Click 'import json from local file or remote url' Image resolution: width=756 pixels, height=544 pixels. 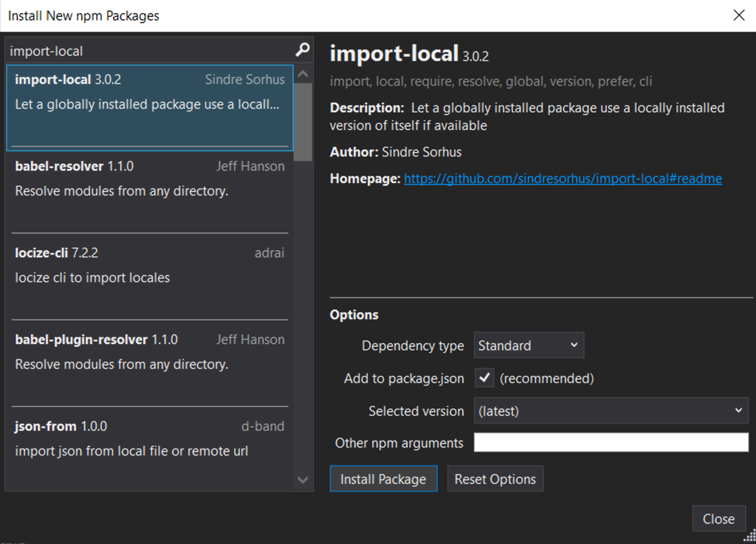pyautogui.click(x=131, y=451)
